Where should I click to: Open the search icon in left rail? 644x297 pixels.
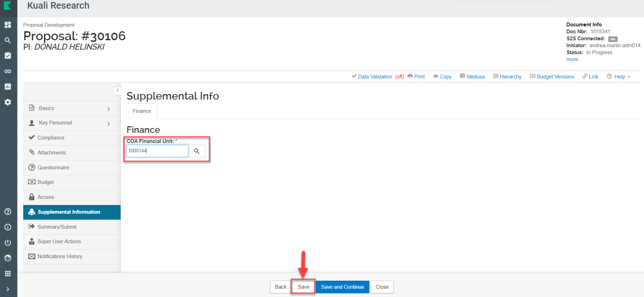(x=8, y=40)
